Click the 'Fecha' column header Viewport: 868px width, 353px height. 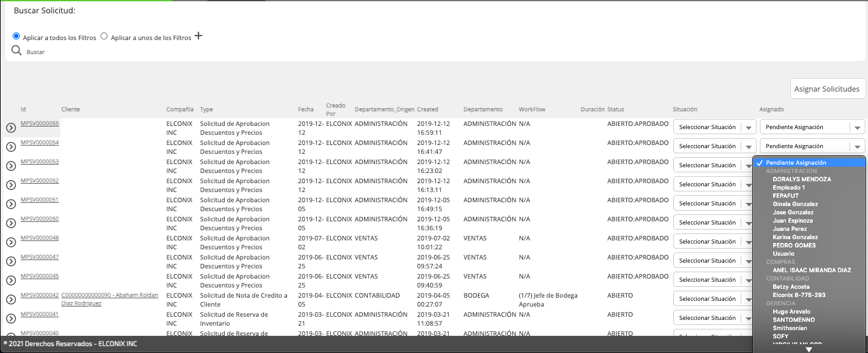(305, 109)
